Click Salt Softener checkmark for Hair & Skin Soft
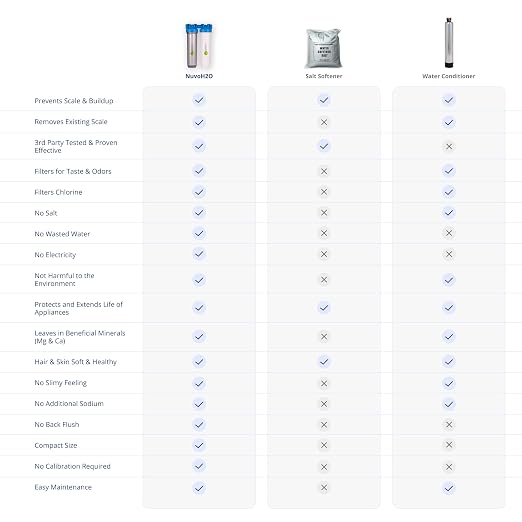 (x=324, y=361)
